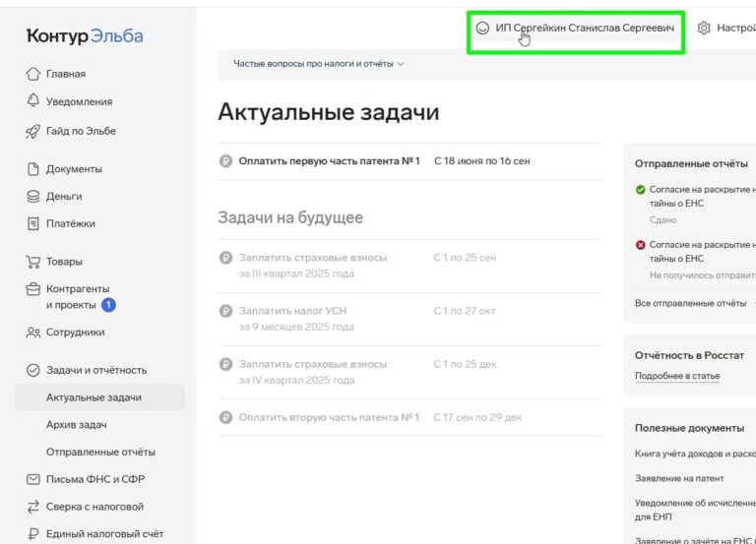Open Письма ФНС и СФР
This screenshot has height=544, width=756.
[95, 479]
